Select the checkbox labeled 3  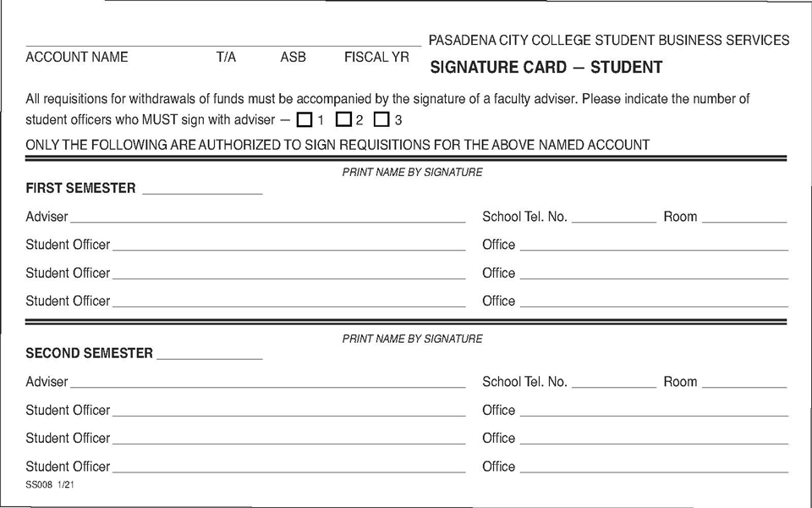tap(381, 119)
